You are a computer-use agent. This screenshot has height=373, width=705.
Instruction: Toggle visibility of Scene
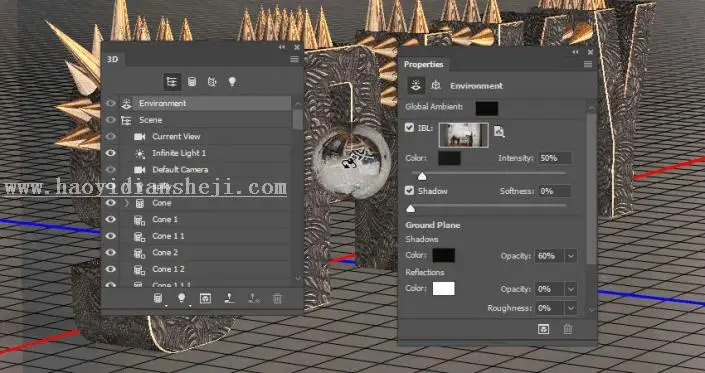pyautogui.click(x=110, y=120)
